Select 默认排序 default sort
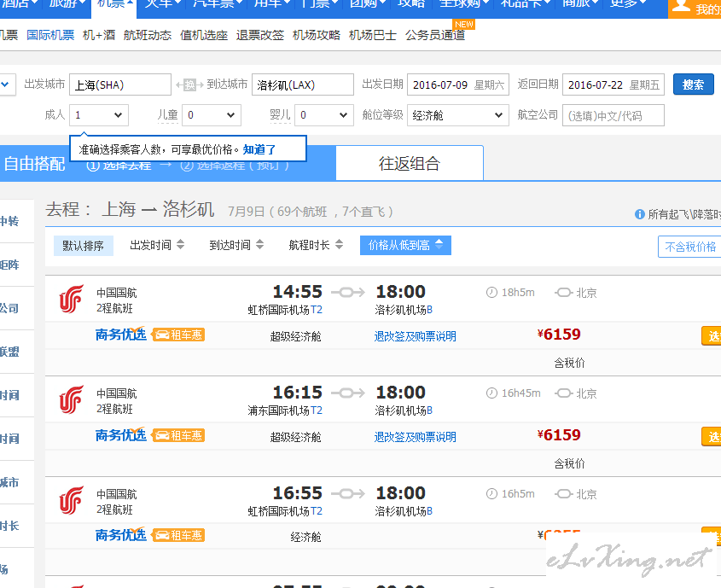721x588 pixels. click(84, 246)
